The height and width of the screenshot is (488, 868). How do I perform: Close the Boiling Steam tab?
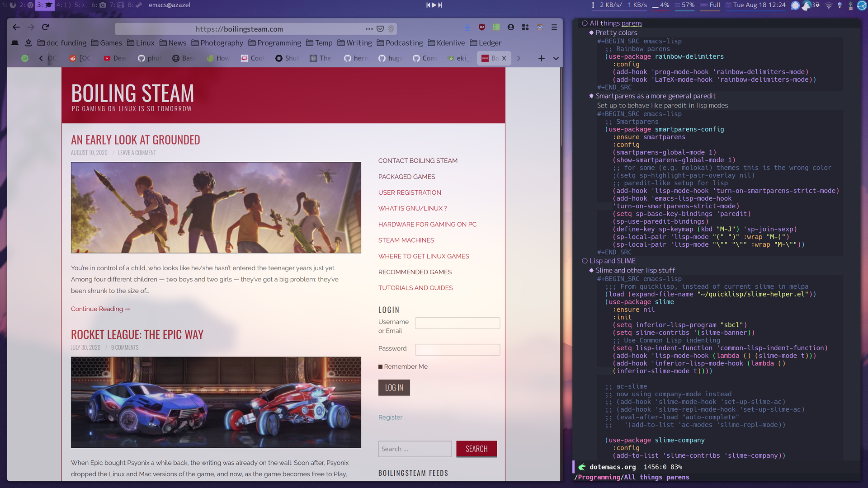[x=504, y=58]
